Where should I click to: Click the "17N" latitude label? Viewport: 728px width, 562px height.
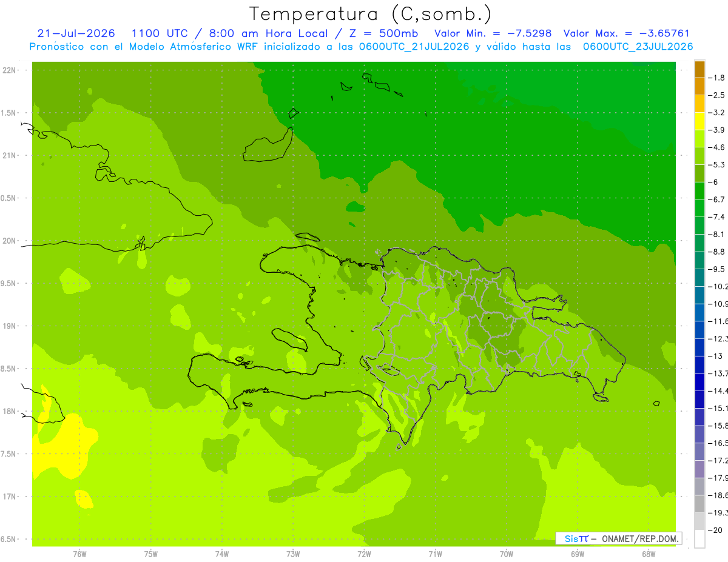coord(9,497)
